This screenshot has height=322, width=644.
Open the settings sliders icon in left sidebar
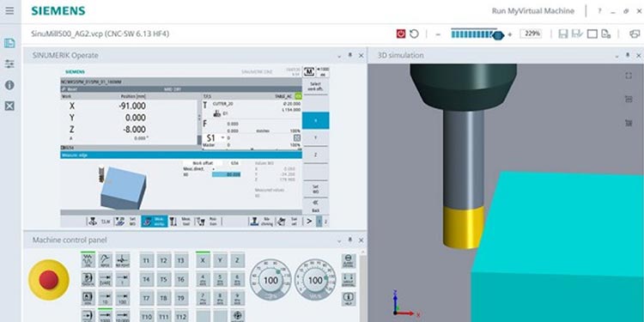[x=9, y=64]
